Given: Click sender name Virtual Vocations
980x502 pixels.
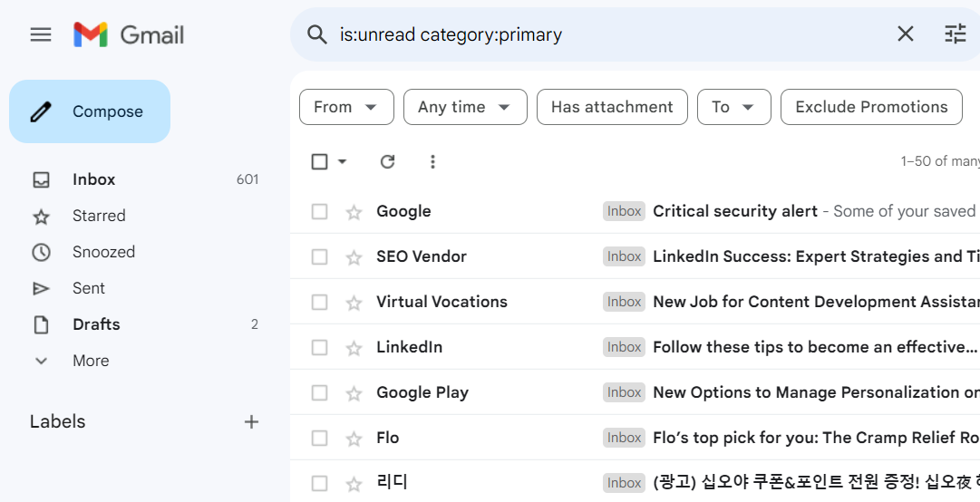Looking at the screenshot, I should pyautogui.click(x=441, y=302).
